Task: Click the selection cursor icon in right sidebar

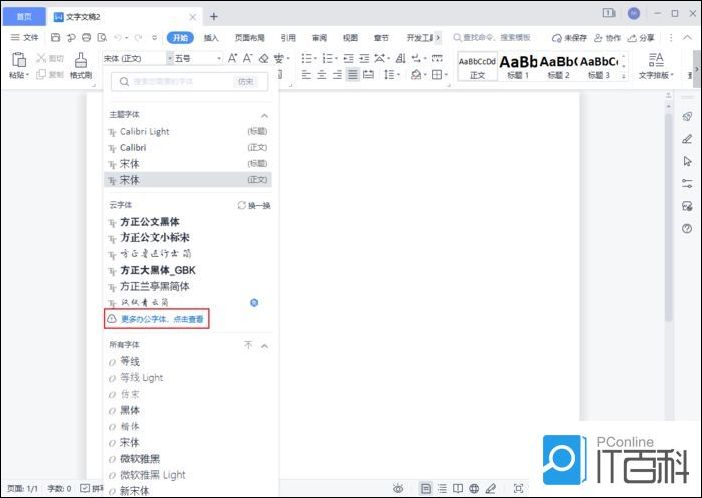Action: pos(687,161)
